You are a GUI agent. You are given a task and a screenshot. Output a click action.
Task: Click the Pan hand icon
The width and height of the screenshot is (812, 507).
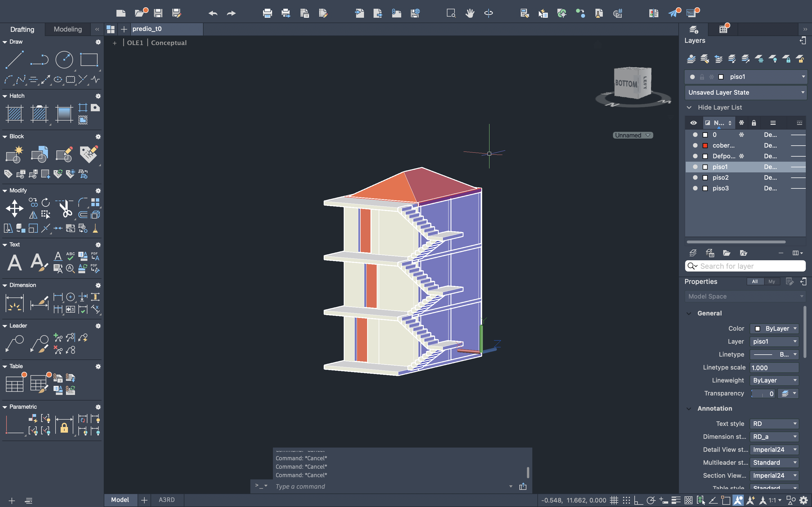tap(470, 13)
